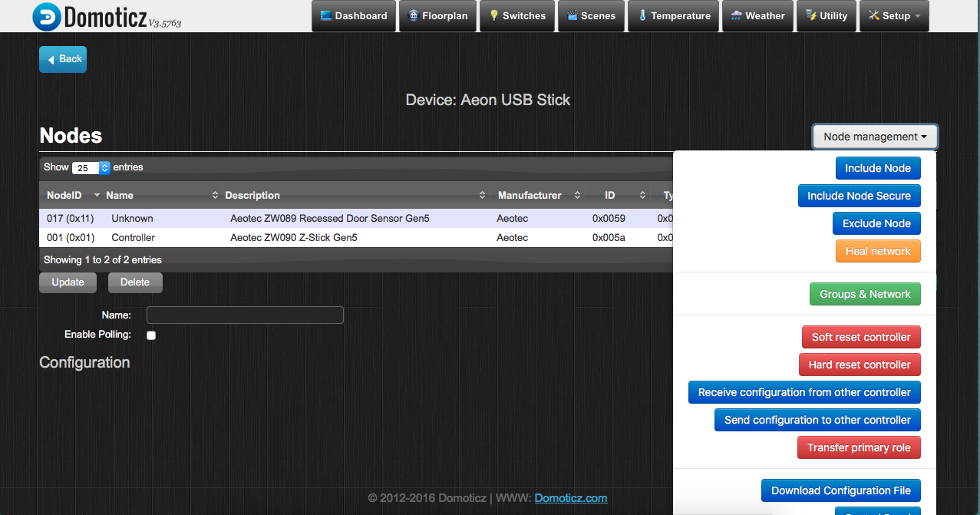Open the Switches tab

(517, 16)
